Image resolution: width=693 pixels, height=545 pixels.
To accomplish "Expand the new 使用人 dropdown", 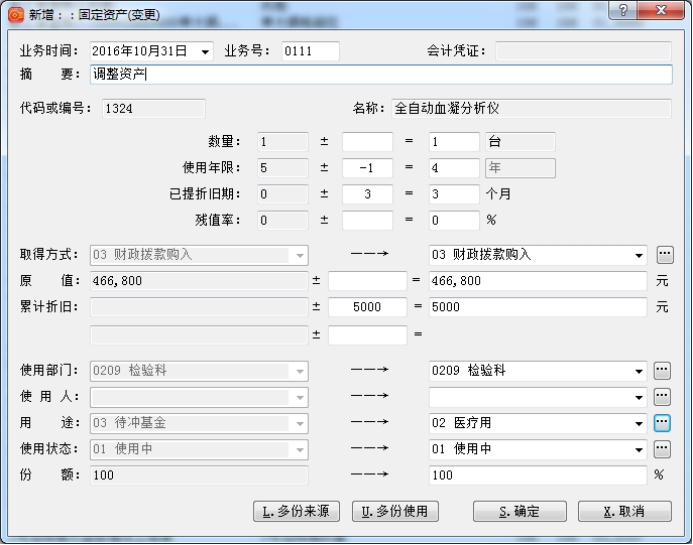I will point(639,397).
